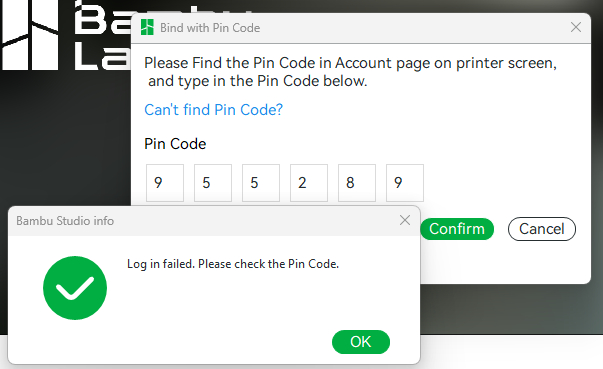Select the second Pin Code digit box
The height and width of the screenshot is (369, 603).
point(213,183)
